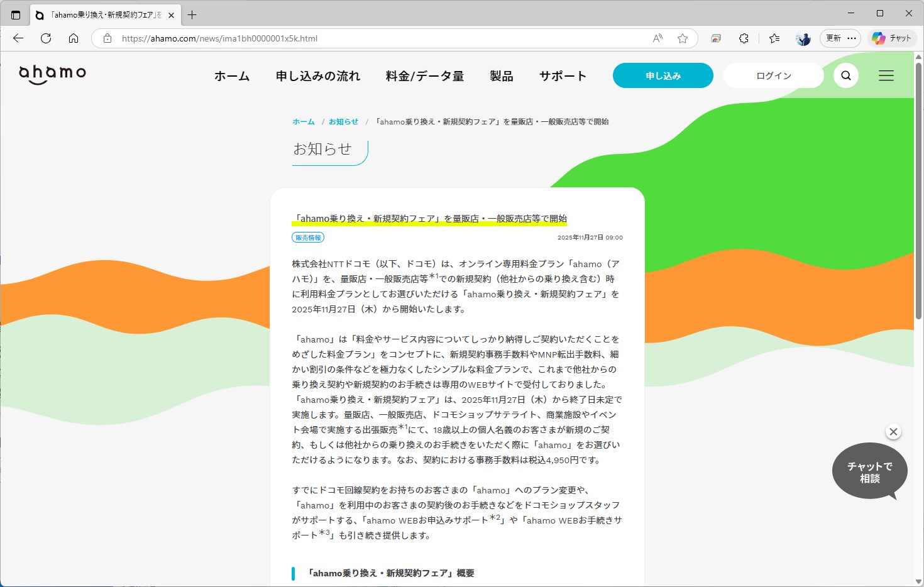Viewport: 924px width, 587px height.
Task: Click the blue 申し込み button
Action: click(x=663, y=75)
